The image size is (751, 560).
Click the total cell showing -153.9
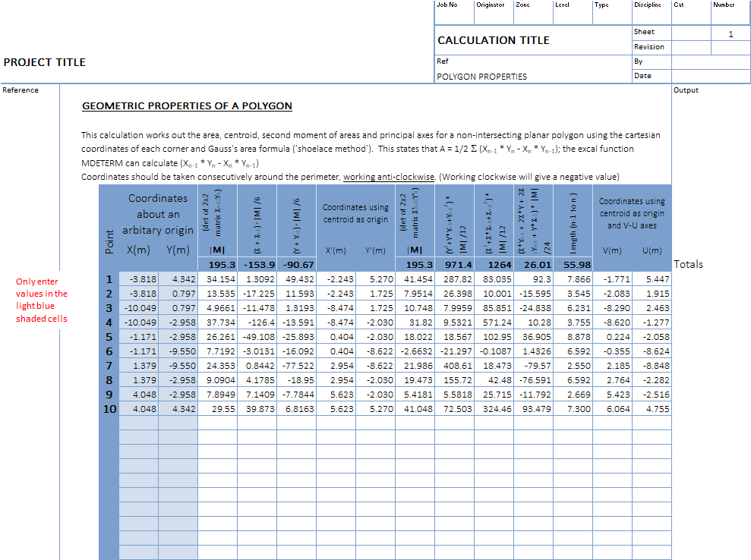[257, 265]
